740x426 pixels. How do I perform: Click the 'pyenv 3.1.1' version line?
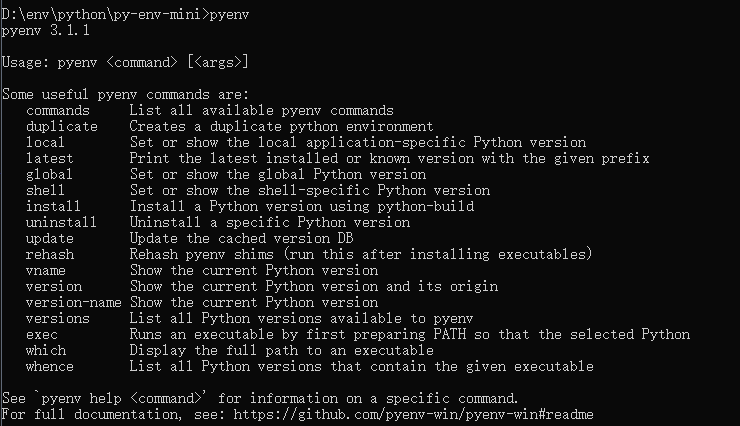pyautogui.click(x=46, y=31)
